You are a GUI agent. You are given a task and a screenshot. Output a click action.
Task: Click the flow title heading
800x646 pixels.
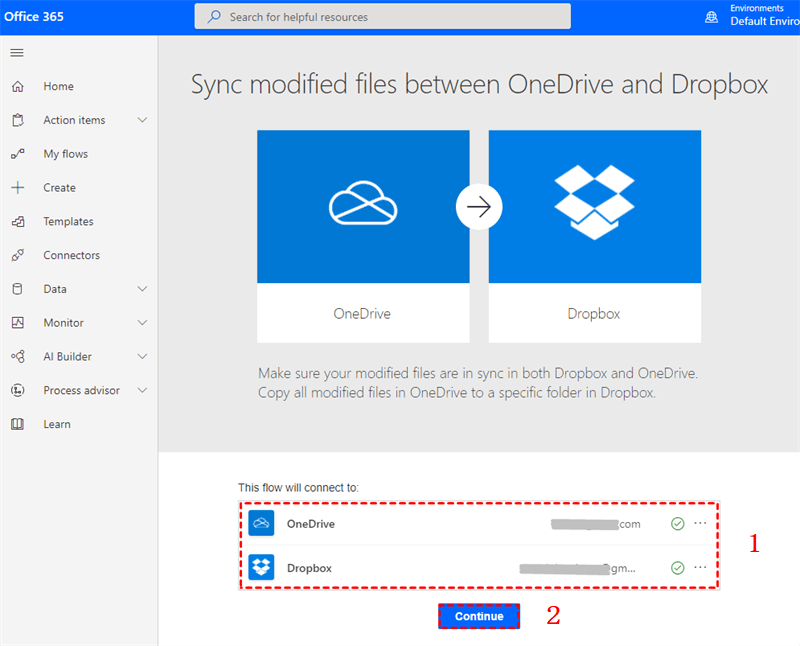click(479, 84)
